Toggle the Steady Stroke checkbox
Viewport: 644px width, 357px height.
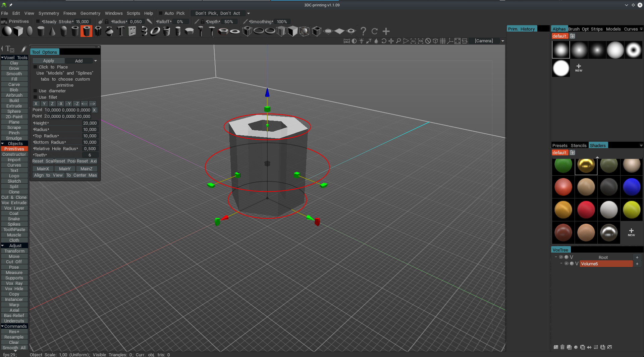[x=38, y=21]
